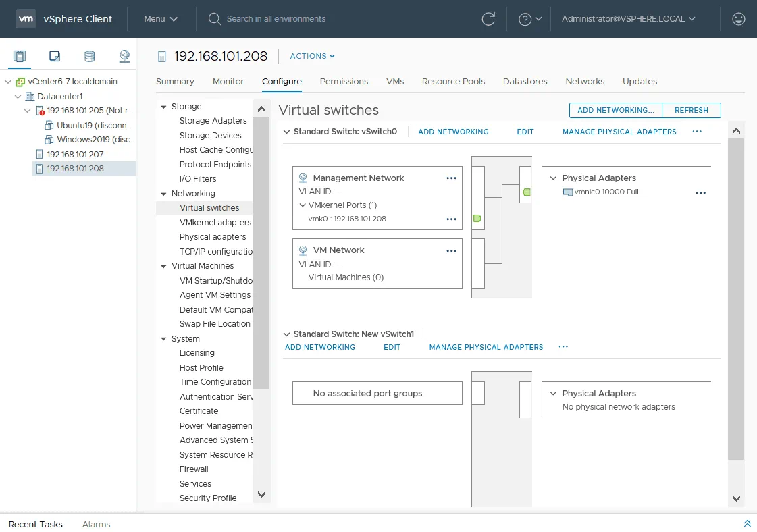The height and width of the screenshot is (532, 757).
Task: Click EDIT for vSwitch0
Action: pyautogui.click(x=525, y=132)
